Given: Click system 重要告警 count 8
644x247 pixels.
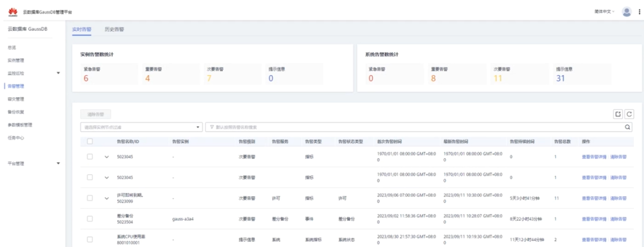Looking at the screenshot, I should [x=433, y=78].
